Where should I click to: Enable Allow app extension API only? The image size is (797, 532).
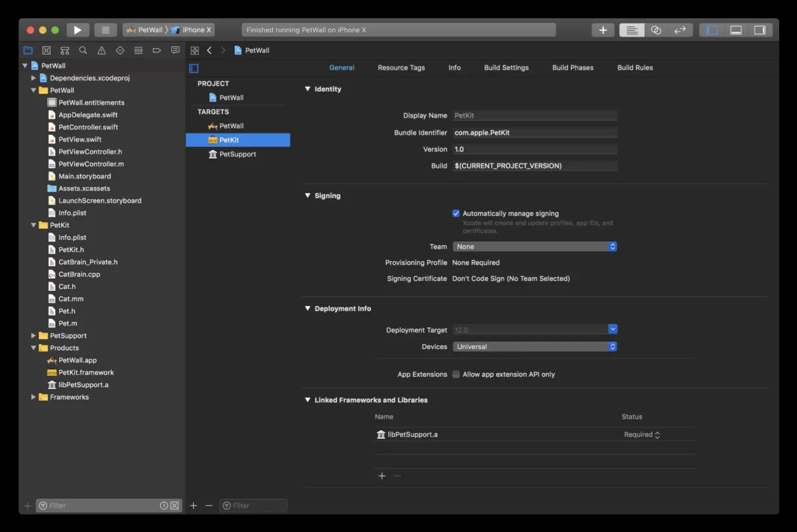point(456,374)
